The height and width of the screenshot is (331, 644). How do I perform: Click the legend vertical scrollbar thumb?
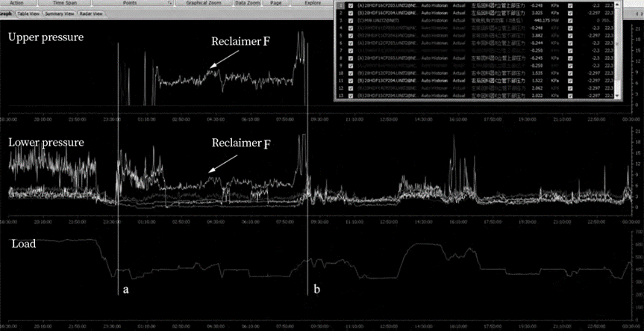(x=617, y=44)
